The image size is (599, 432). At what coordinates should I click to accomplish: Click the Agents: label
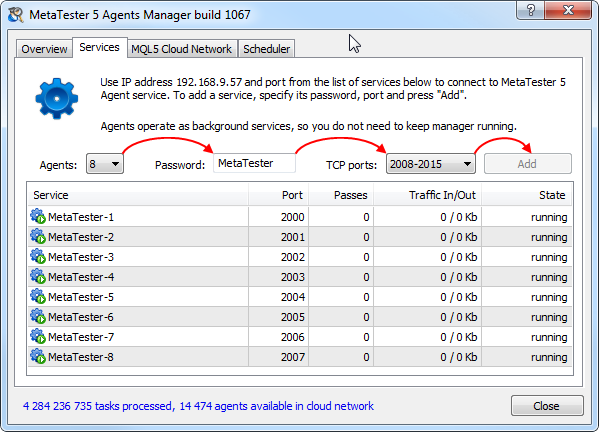click(58, 165)
